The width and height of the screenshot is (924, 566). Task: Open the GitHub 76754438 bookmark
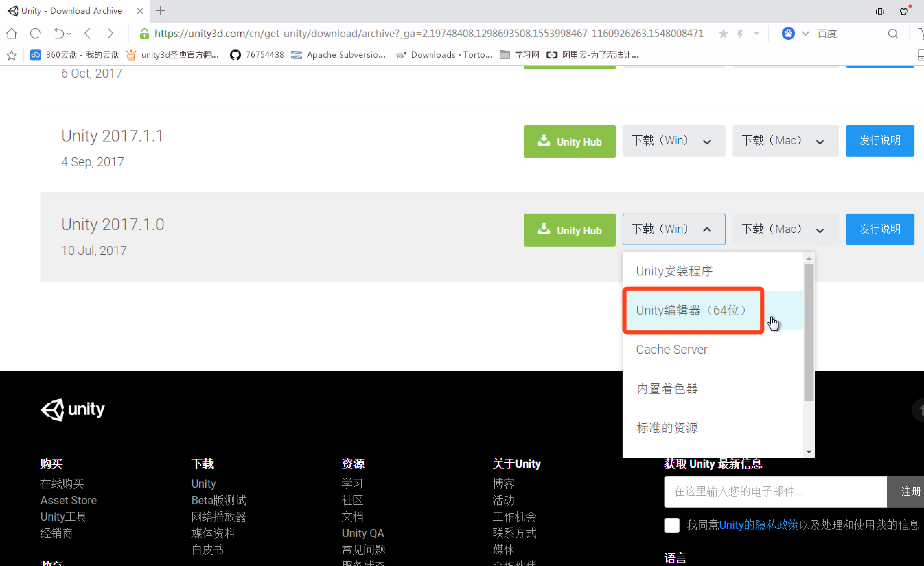[x=257, y=55]
